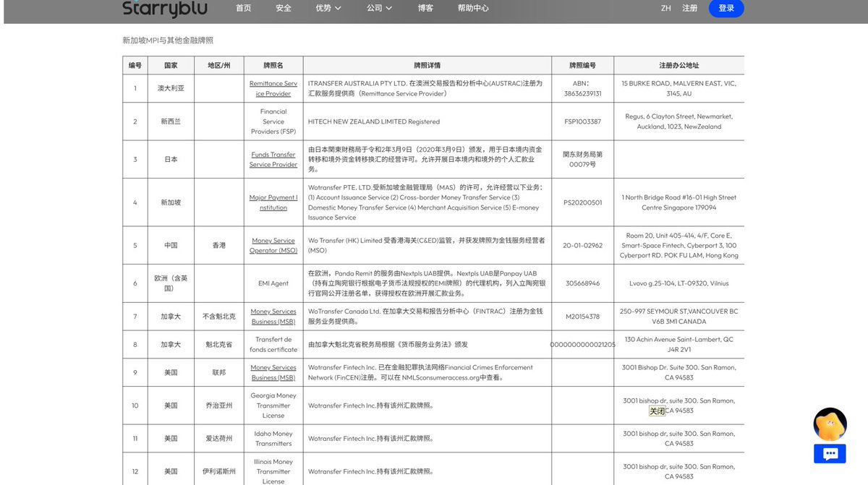Image resolution: width=868 pixels, height=485 pixels.
Task: Click the 1 North Bridge Road address cell
Action: click(x=678, y=202)
